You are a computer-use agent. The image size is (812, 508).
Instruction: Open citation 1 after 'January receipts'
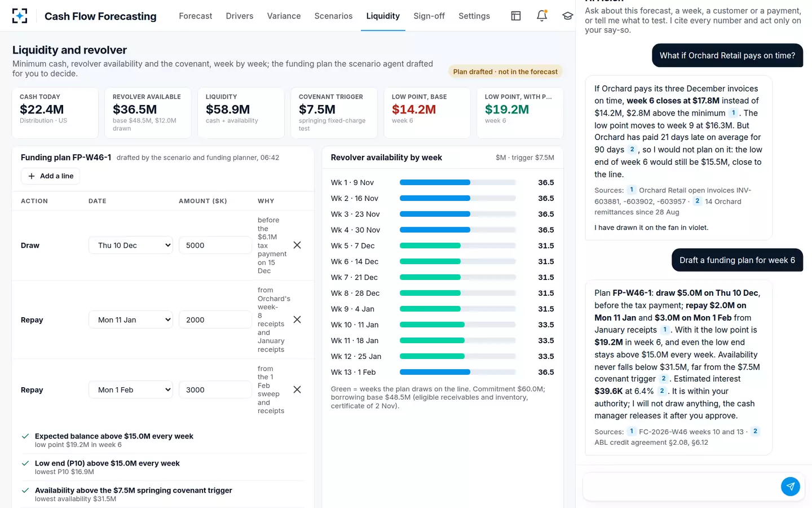pos(665,330)
